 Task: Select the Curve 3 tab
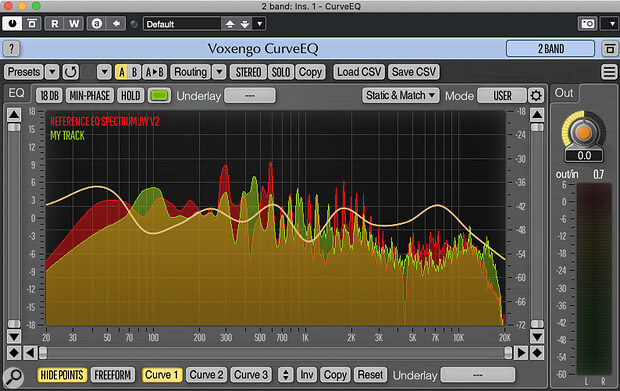click(x=251, y=375)
